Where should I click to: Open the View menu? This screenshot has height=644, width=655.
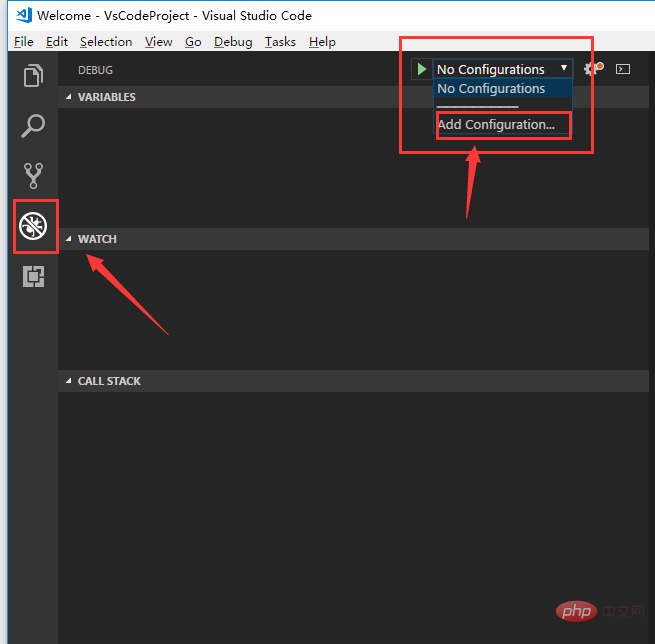[x=159, y=42]
